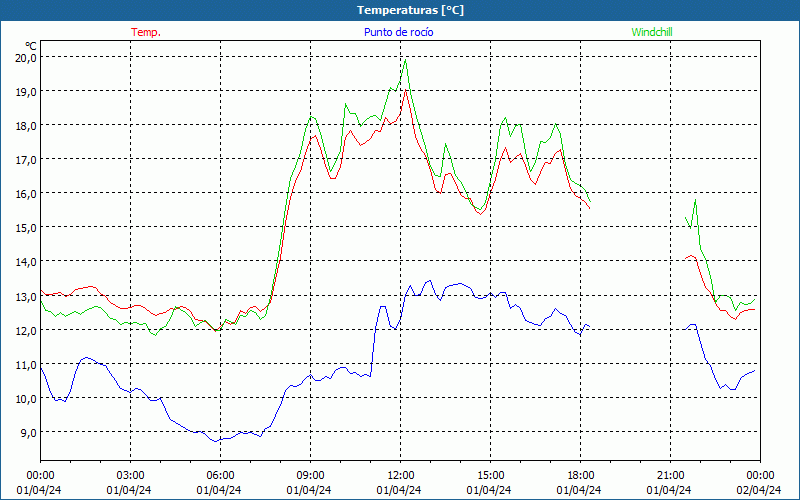Click the 21:00 time axis label
800x500 pixels.
(x=670, y=476)
